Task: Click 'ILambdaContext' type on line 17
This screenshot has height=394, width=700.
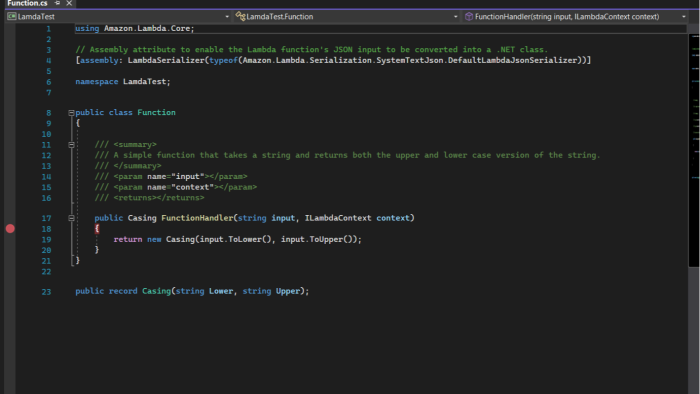Action: click(x=338, y=218)
